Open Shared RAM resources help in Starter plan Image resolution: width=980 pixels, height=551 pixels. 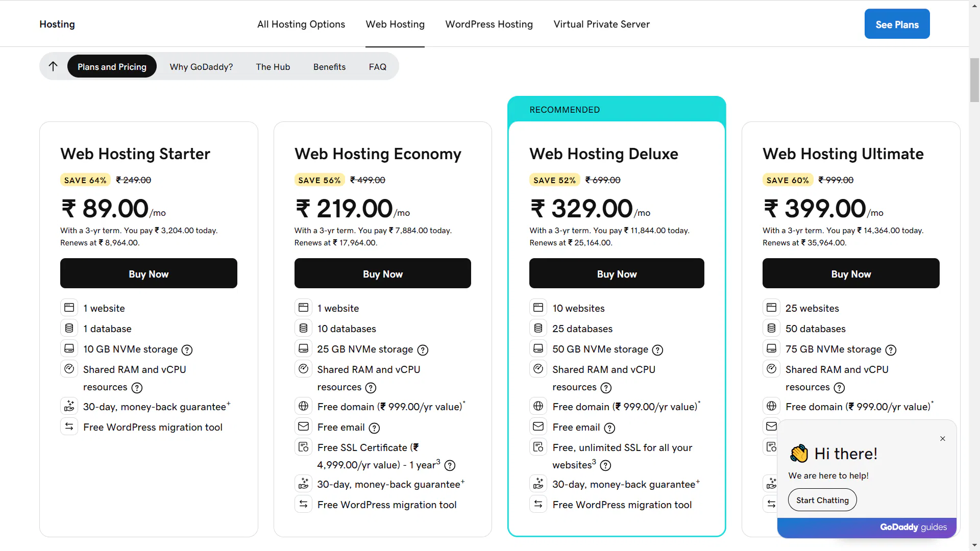pos(137,388)
